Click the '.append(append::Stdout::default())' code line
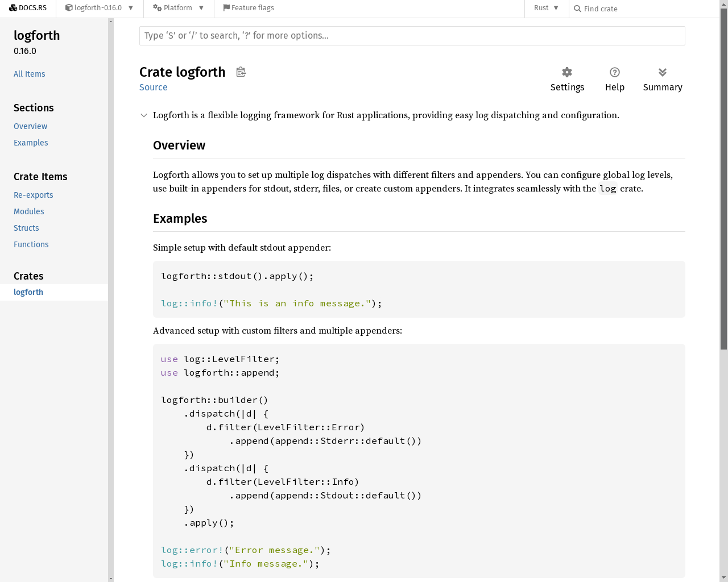The width and height of the screenshot is (728, 582). (325, 496)
